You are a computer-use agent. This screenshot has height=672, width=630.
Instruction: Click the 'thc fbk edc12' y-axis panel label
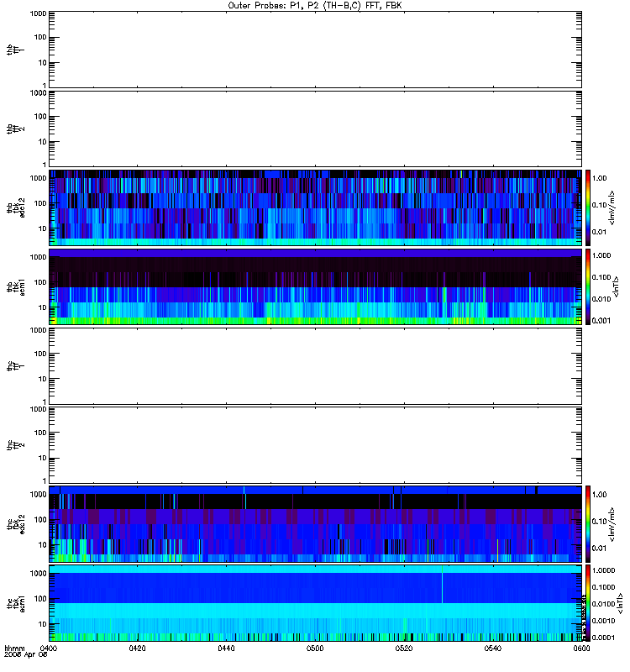16,524
